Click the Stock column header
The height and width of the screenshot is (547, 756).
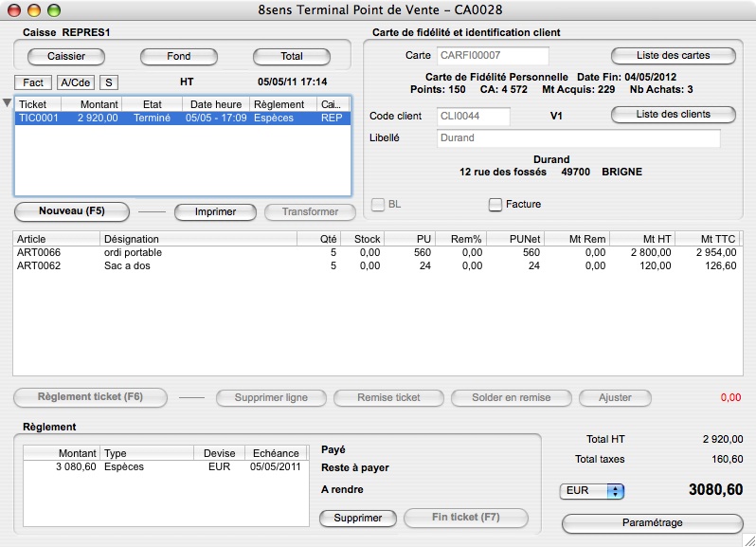[x=363, y=239]
